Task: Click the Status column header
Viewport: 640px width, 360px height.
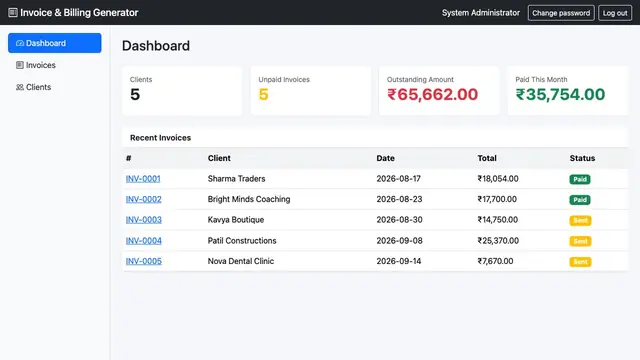Action: tap(582, 158)
